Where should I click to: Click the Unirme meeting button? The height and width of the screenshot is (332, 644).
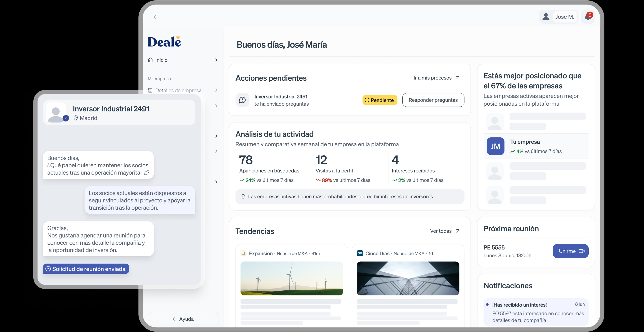click(570, 251)
